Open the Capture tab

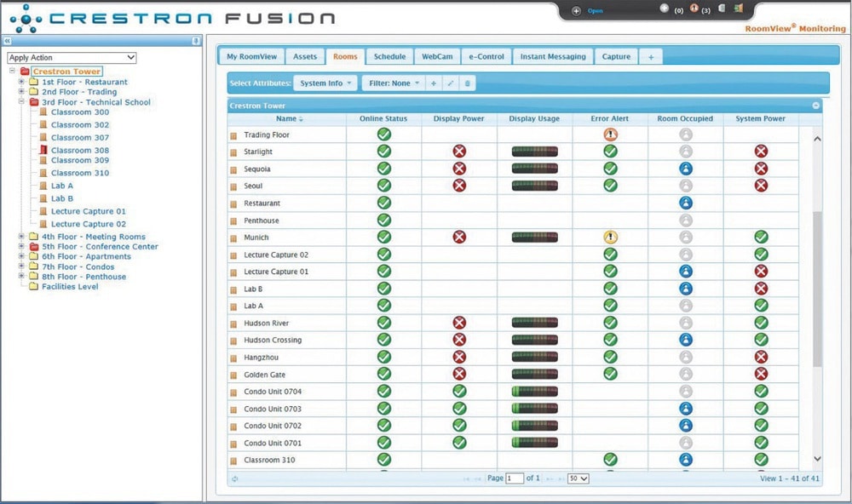616,56
